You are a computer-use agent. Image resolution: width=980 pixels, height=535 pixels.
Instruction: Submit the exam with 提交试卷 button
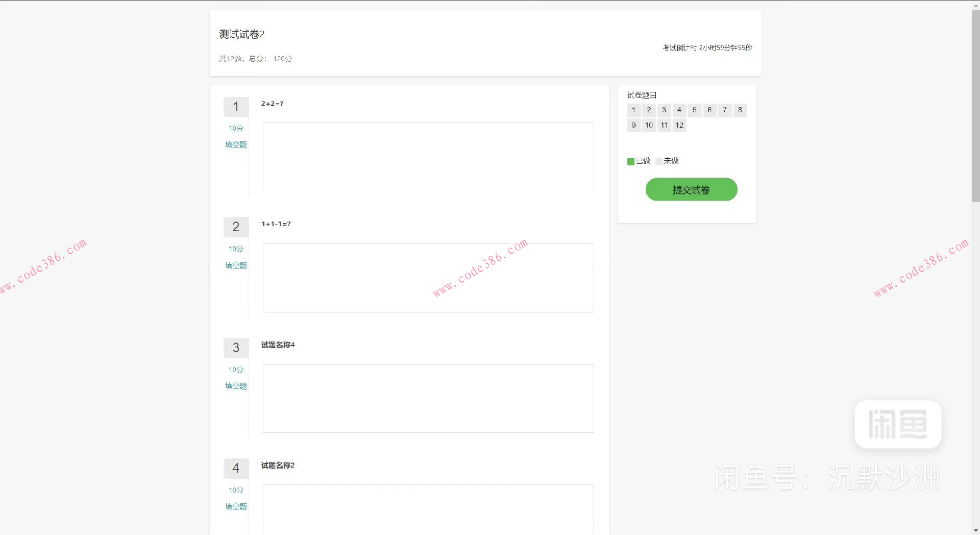(691, 189)
